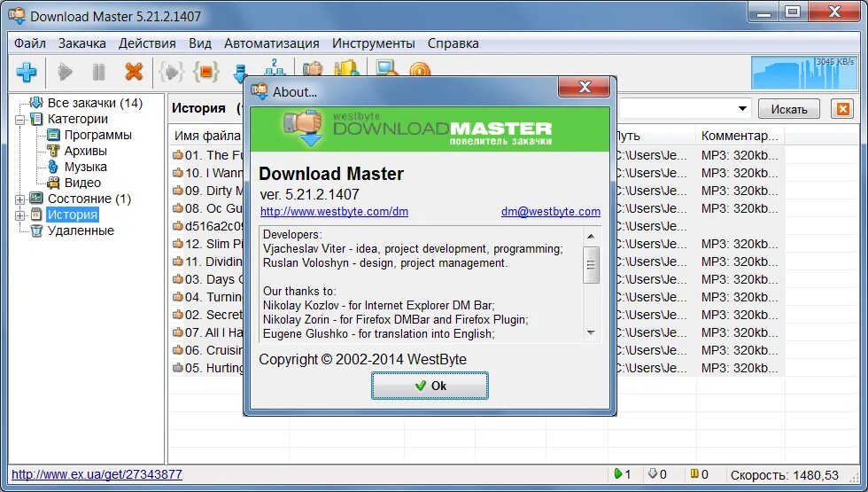This screenshot has width=868, height=492.
Task: Click the yellow folder toolbar icon
Action: click(347, 68)
